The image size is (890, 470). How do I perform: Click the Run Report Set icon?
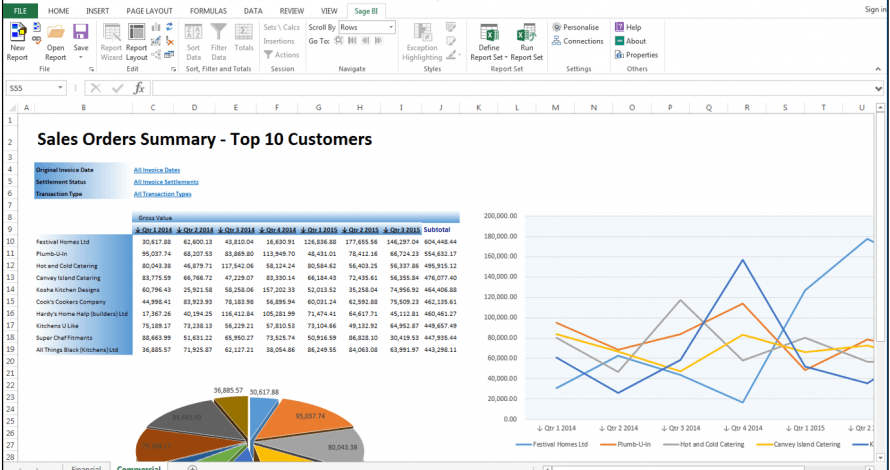pyautogui.click(x=526, y=32)
